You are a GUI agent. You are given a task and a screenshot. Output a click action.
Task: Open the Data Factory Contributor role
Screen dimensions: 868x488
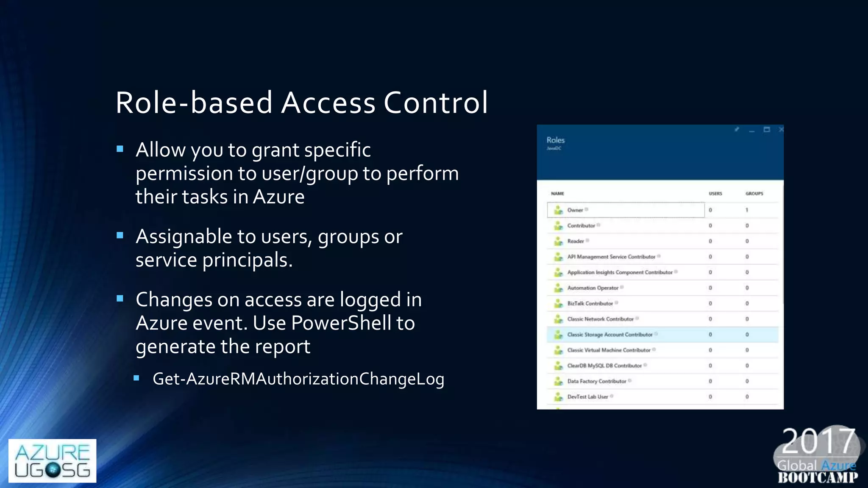click(x=597, y=381)
